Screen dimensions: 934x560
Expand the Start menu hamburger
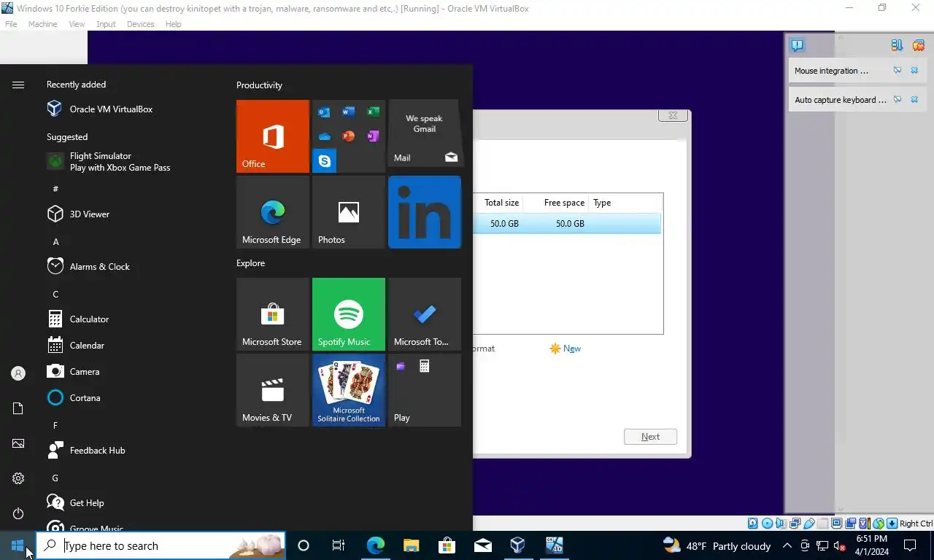tap(18, 85)
